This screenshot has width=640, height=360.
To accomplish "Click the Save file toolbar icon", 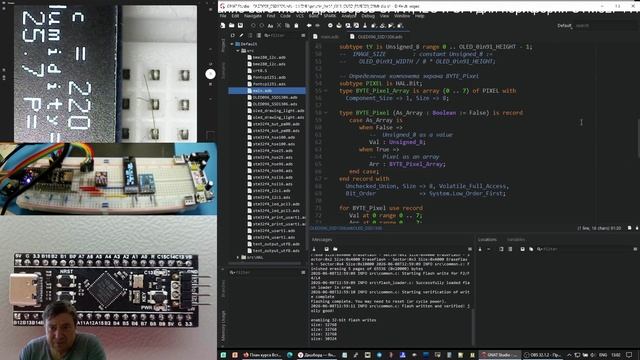I will 240,26.
